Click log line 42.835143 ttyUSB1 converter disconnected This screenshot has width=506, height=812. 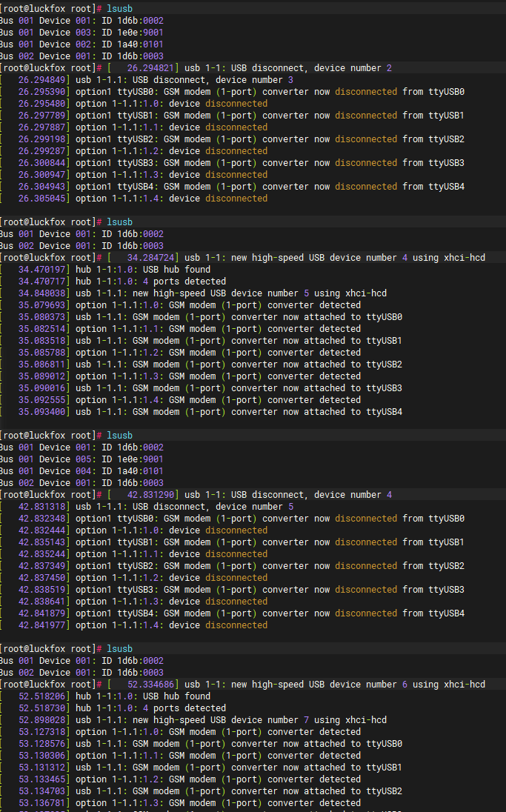click(233, 543)
